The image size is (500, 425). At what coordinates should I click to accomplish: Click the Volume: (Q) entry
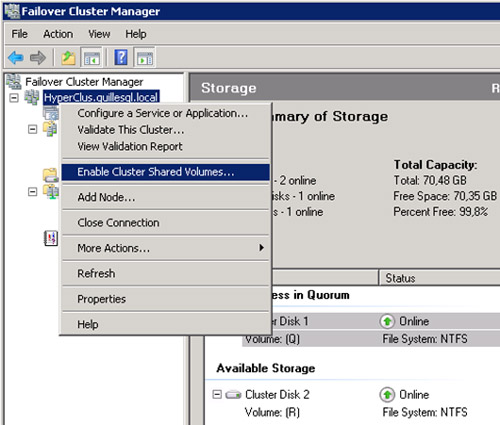[x=272, y=340]
